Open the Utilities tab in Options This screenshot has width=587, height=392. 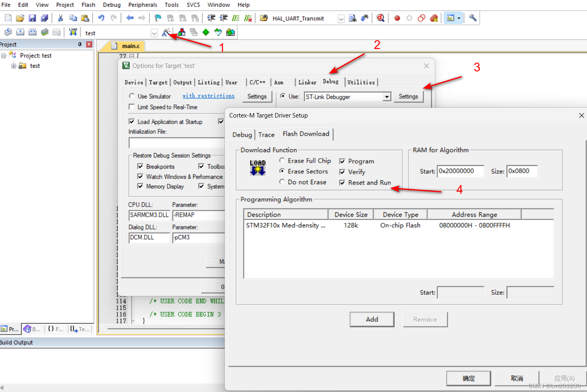click(x=361, y=82)
